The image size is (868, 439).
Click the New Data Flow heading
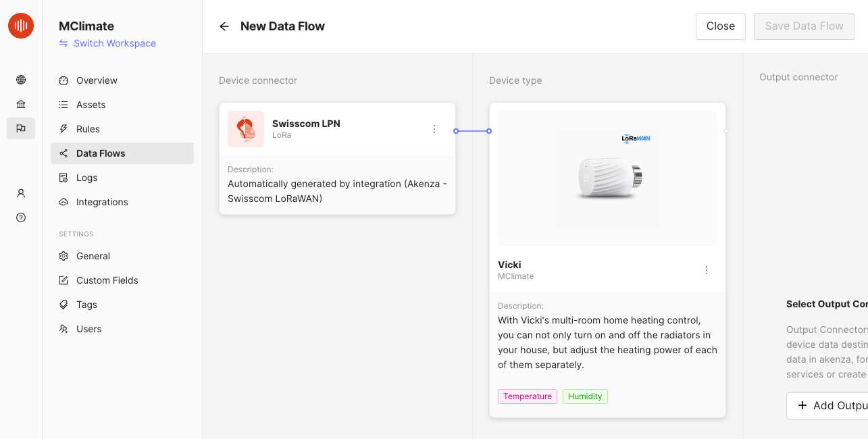282,26
